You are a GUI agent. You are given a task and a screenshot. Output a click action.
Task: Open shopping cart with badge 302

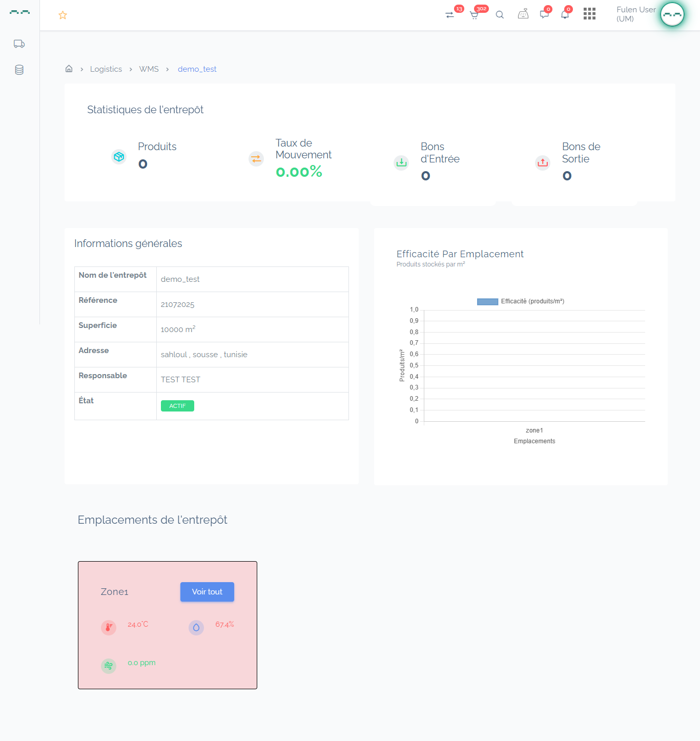(x=475, y=15)
